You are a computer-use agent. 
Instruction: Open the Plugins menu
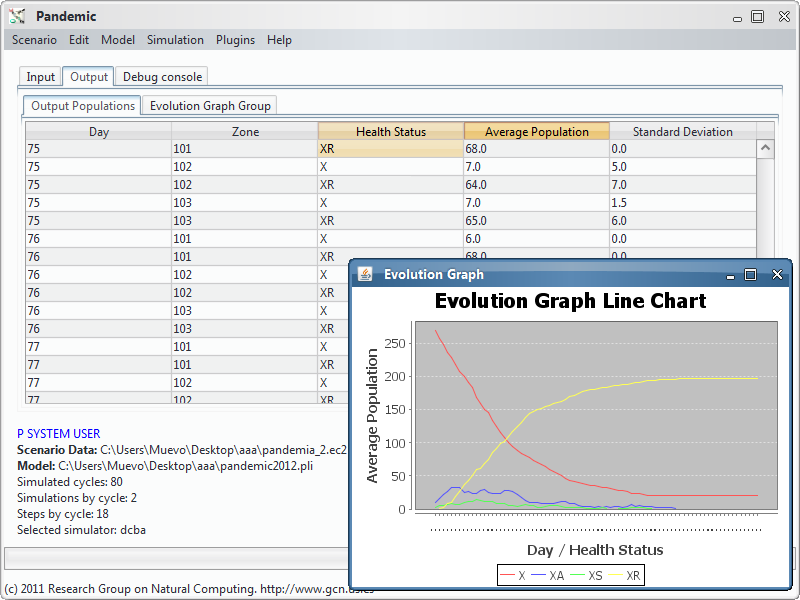235,40
